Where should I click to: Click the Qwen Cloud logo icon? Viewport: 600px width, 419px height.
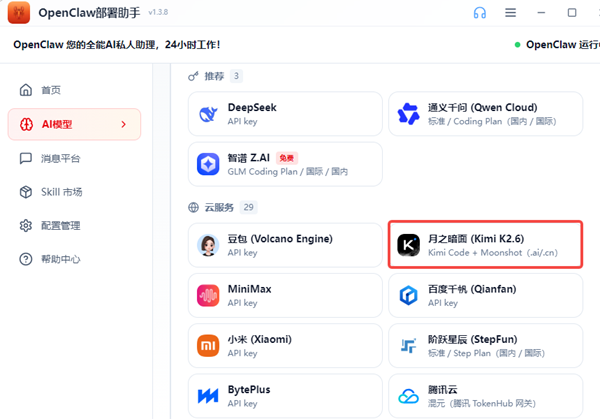tap(408, 114)
